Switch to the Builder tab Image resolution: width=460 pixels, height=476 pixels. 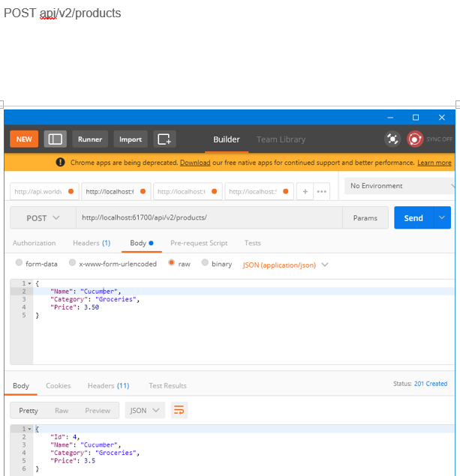[x=227, y=139]
